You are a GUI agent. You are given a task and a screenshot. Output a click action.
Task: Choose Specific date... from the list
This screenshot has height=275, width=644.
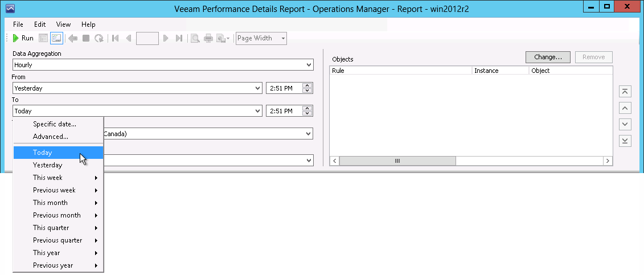[x=58, y=124]
